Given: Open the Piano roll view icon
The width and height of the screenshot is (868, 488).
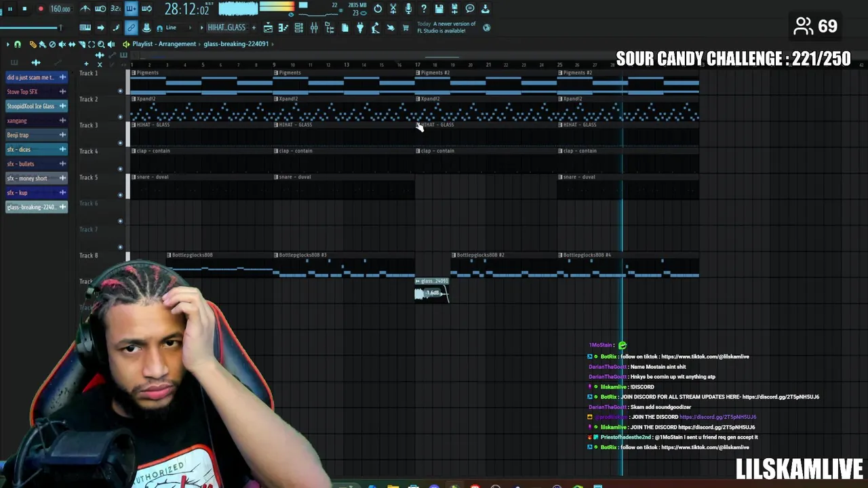Looking at the screenshot, I should 283,28.
